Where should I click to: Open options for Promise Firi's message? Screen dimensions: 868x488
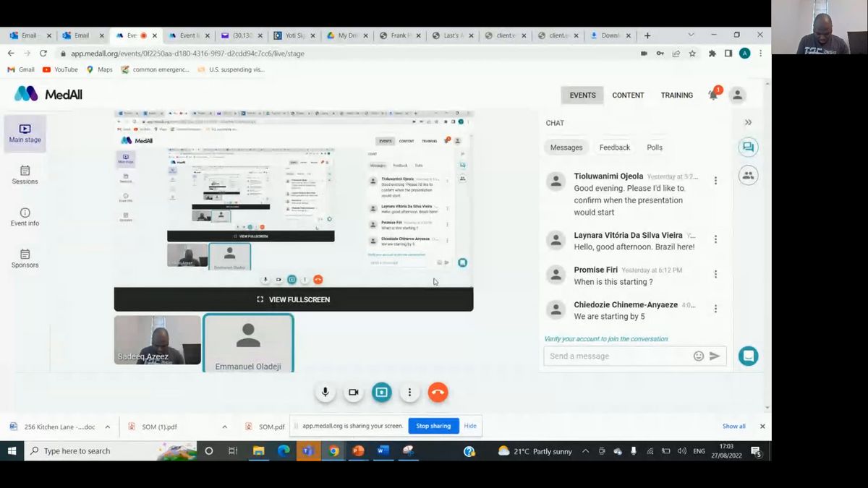715,274
